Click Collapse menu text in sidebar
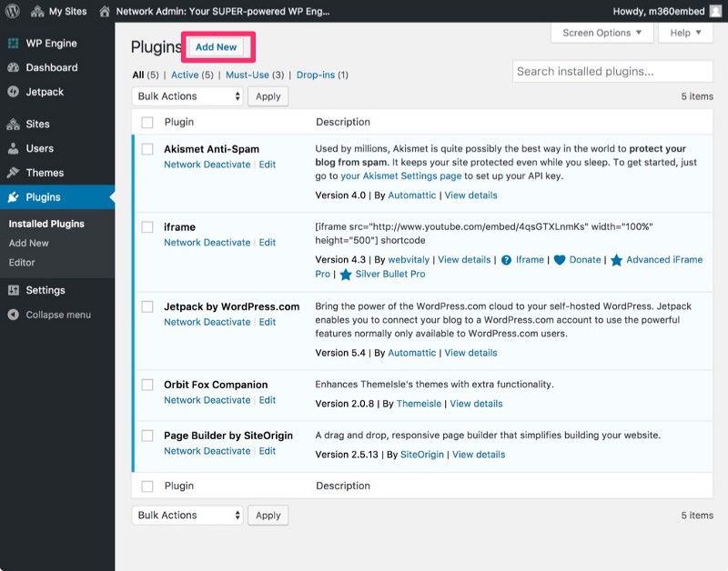This screenshot has height=571, width=728. (58, 315)
